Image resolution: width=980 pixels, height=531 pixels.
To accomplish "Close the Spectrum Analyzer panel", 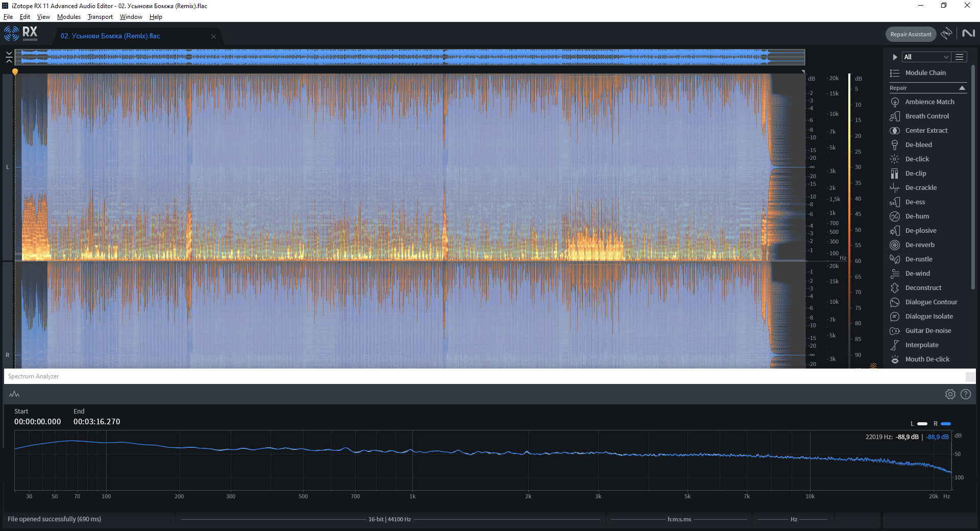I will 970,376.
